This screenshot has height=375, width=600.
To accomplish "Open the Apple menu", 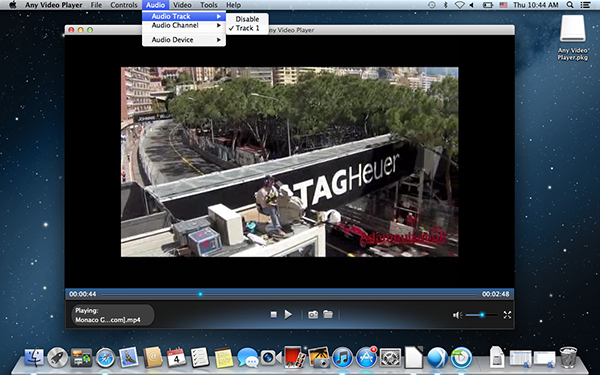I will pyautogui.click(x=13, y=5).
